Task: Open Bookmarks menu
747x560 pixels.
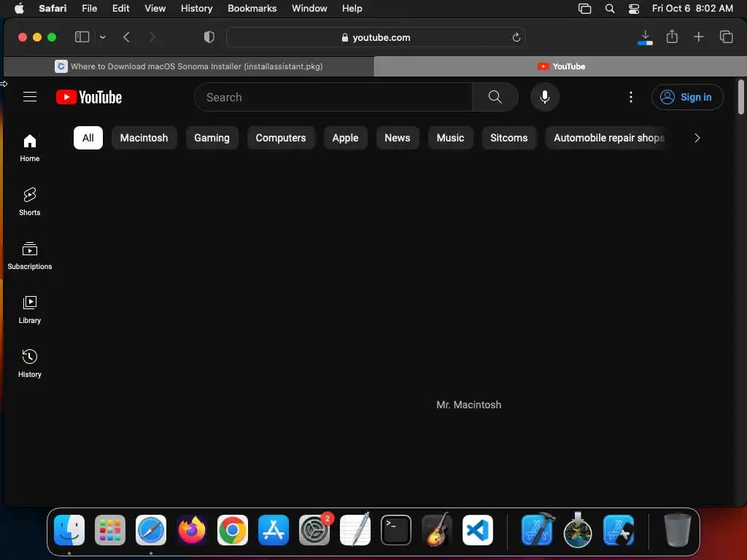Action: (252, 9)
